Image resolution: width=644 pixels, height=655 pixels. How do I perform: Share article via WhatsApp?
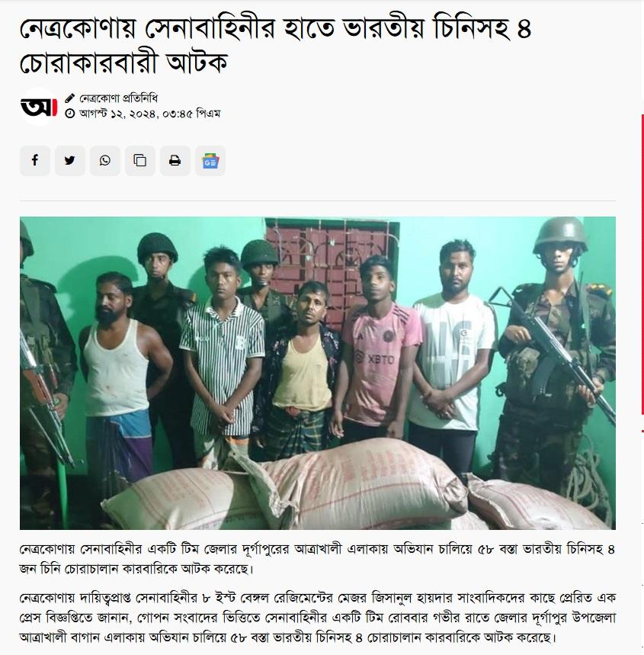tap(105, 160)
